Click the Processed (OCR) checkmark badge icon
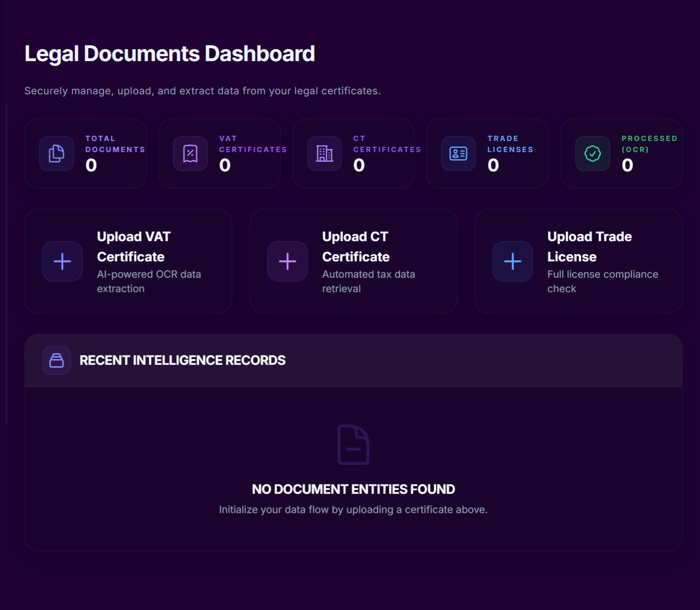The height and width of the screenshot is (610, 700). click(x=592, y=154)
